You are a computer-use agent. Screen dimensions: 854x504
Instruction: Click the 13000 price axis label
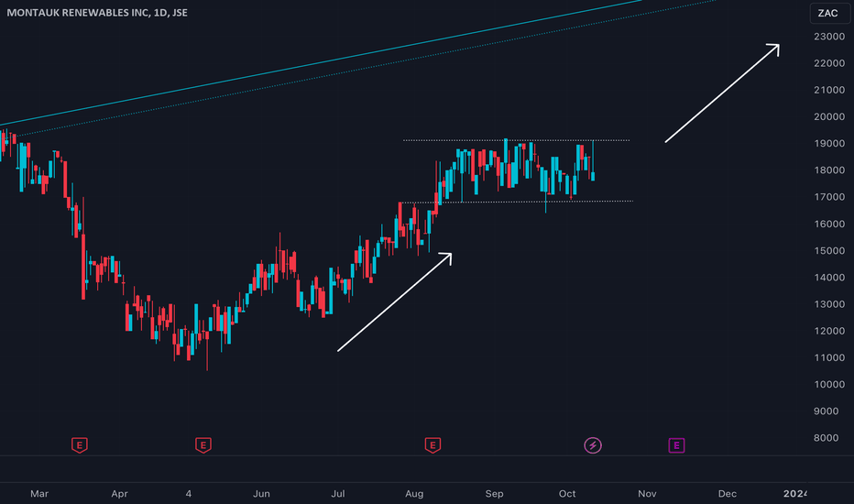(x=829, y=304)
